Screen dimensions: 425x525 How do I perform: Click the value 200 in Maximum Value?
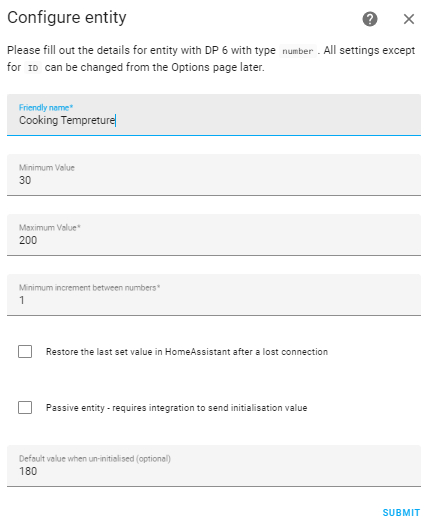coord(28,240)
